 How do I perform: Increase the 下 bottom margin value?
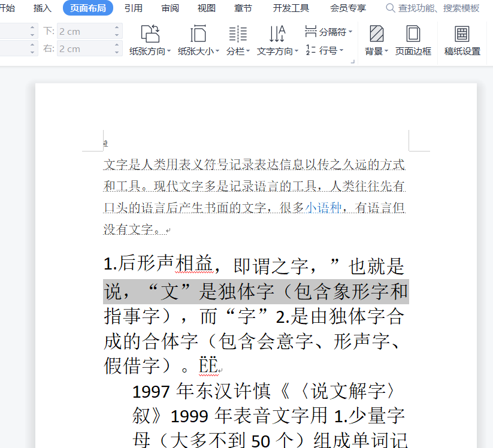coord(117,28)
